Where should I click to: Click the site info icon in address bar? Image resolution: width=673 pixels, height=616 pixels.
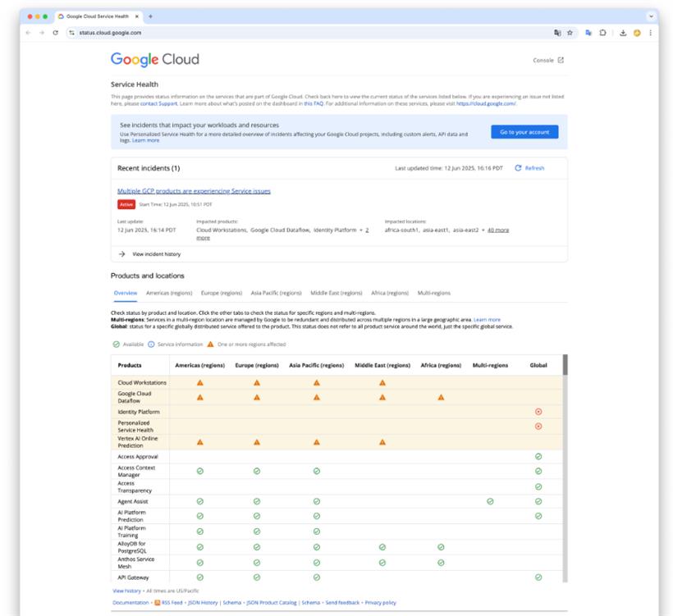point(71,33)
